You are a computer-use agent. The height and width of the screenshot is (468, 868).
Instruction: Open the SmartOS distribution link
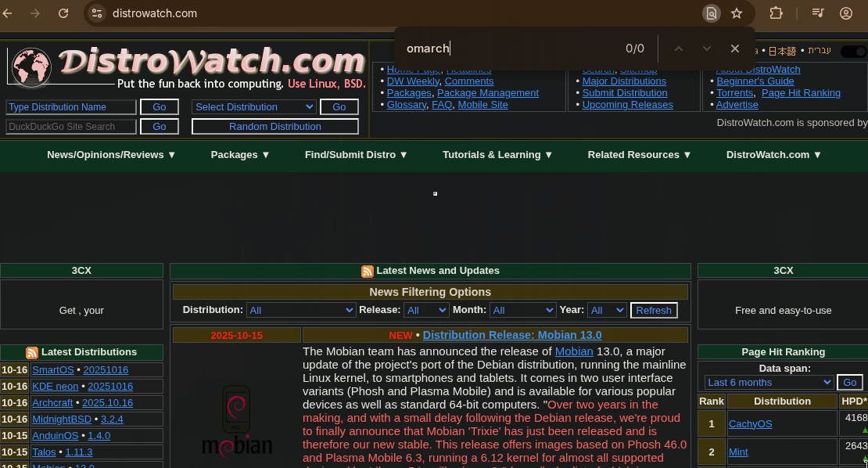click(53, 370)
